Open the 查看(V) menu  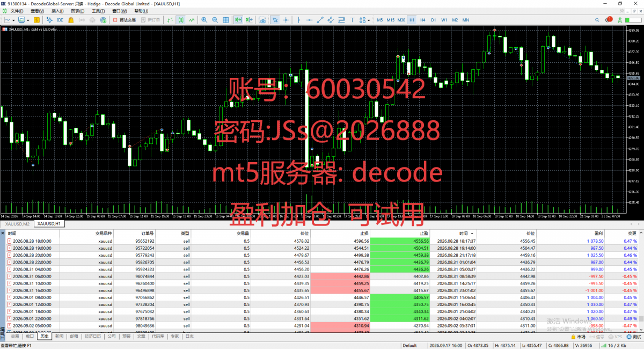[x=38, y=11]
